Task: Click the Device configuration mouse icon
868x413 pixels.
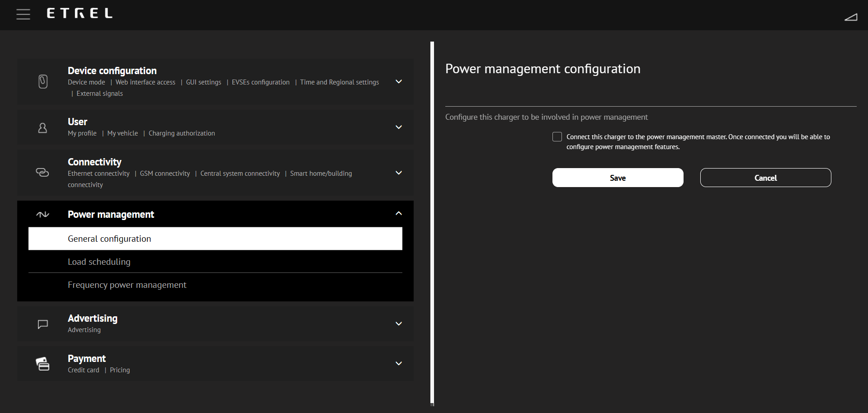Action: click(43, 82)
